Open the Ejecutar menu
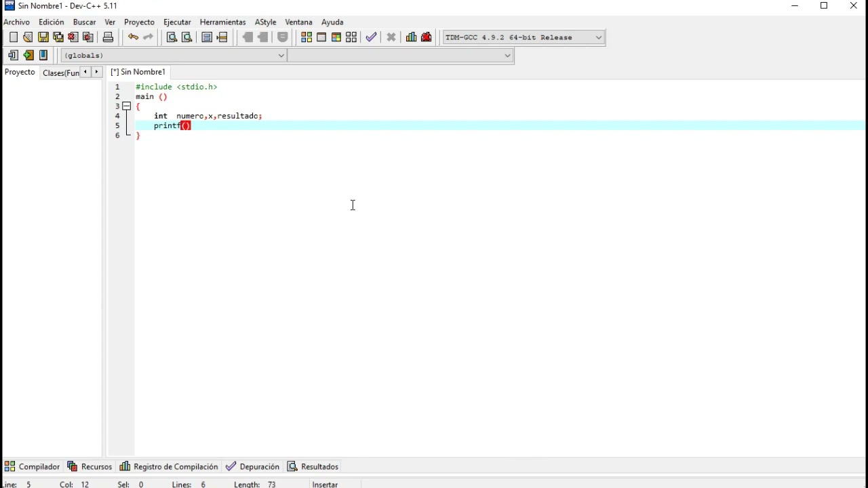The width and height of the screenshot is (868, 488). coord(177,22)
